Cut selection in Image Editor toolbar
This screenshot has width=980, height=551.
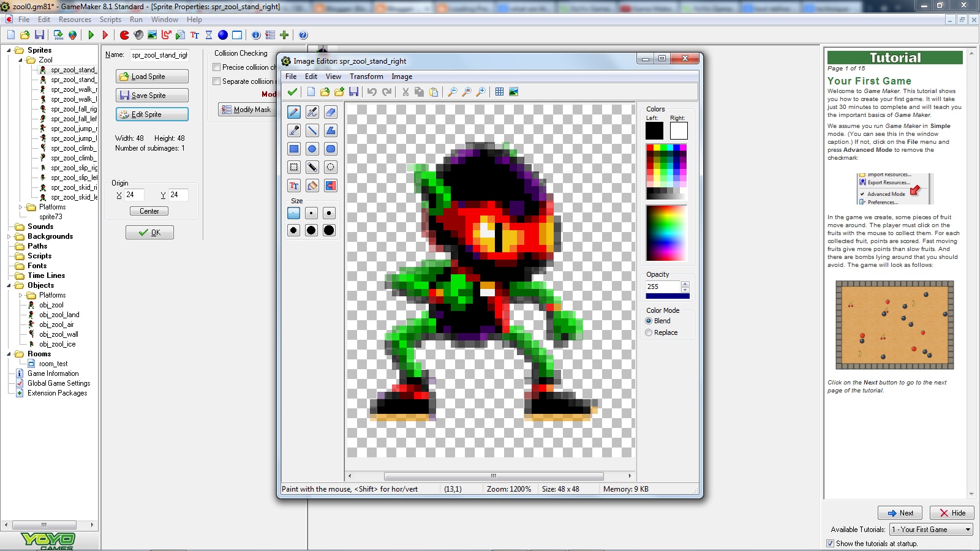[x=405, y=92]
